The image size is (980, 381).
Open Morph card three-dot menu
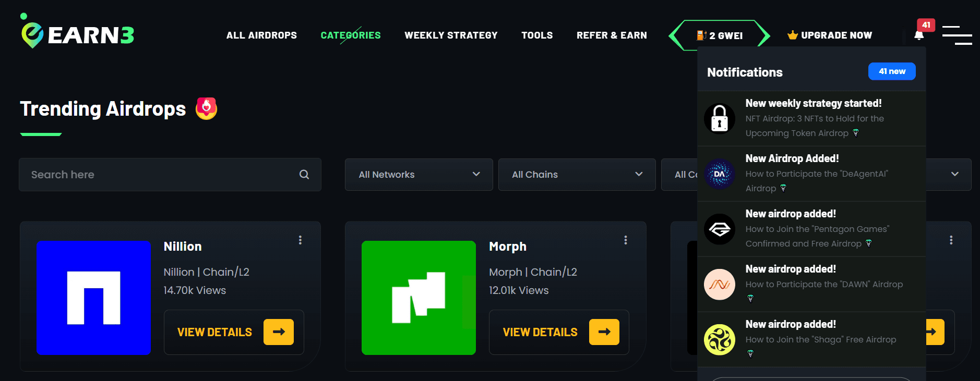click(x=626, y=240)
